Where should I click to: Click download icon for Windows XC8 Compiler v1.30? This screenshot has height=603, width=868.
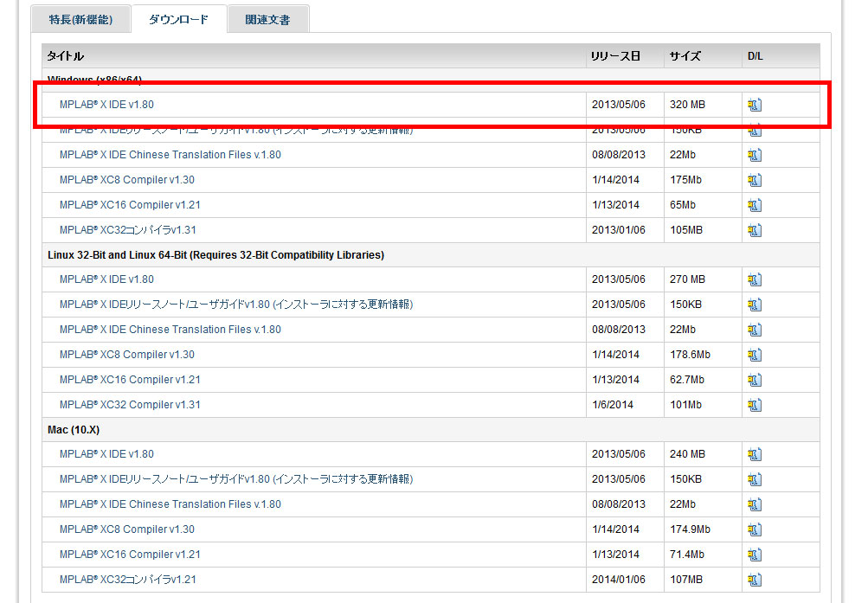tap(755, 180)
